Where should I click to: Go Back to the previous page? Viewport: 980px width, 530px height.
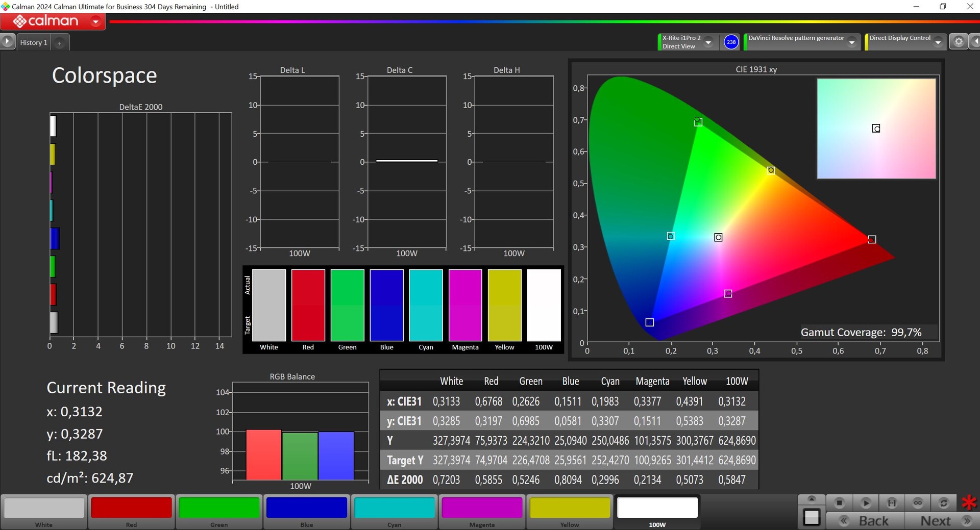pos(866,521)
